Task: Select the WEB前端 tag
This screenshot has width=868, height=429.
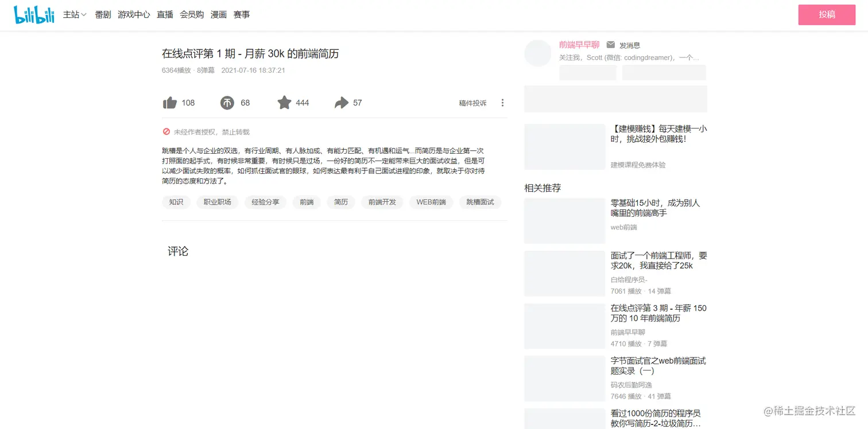Action: point(431,202)
